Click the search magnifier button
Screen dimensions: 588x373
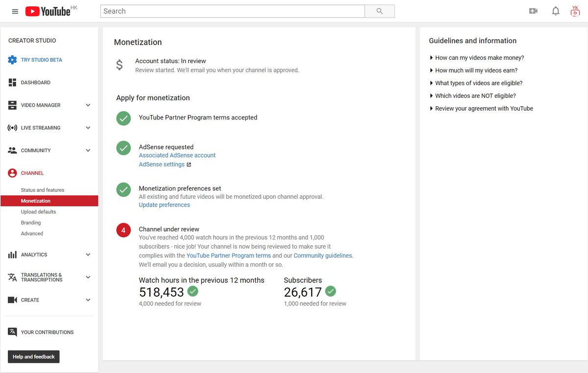click(x=380, y=11)
